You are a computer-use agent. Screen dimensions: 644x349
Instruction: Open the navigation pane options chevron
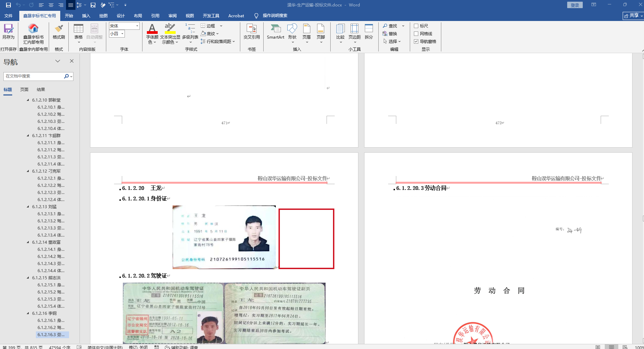pos(58,61)
